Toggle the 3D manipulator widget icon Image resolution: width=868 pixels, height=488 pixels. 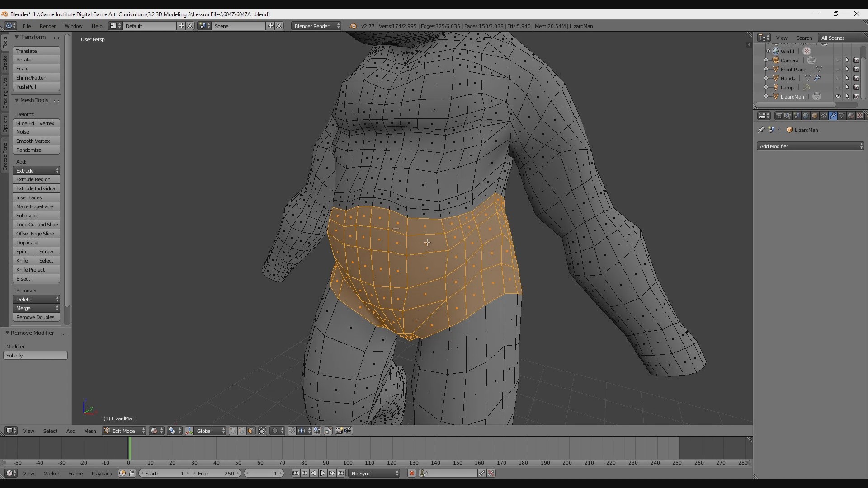tap(189, 431)
